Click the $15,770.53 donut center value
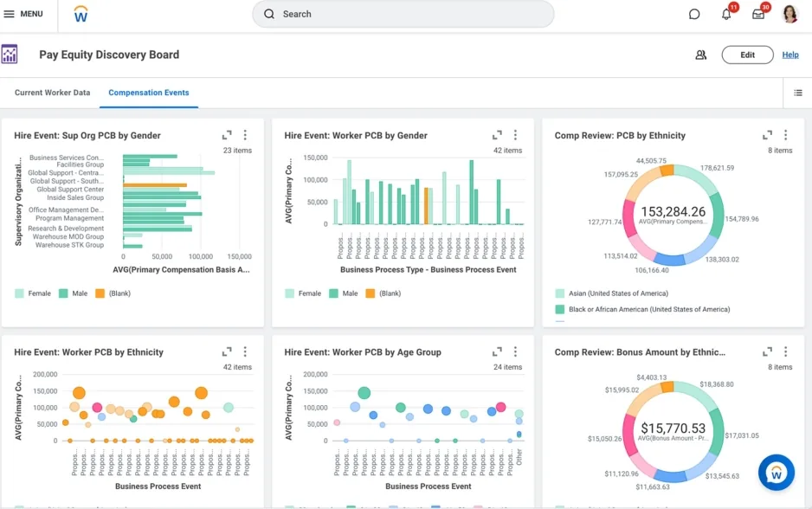This screenshot has width=812, height=509. [673, 428]
